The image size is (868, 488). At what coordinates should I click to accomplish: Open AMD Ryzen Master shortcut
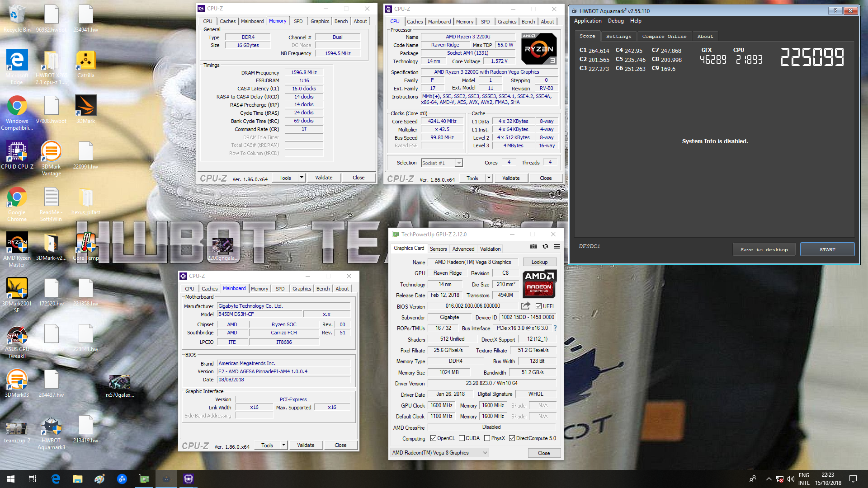[17, 250]
